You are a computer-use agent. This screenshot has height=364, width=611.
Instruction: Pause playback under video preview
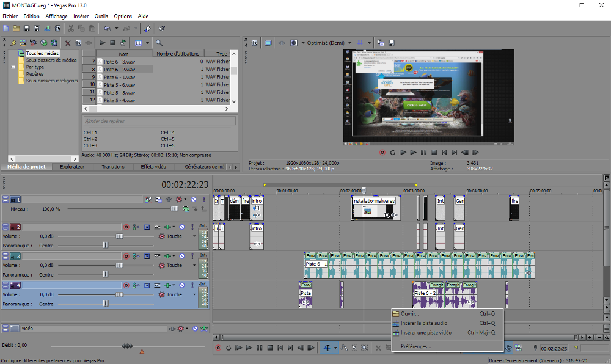coord(423,153)
